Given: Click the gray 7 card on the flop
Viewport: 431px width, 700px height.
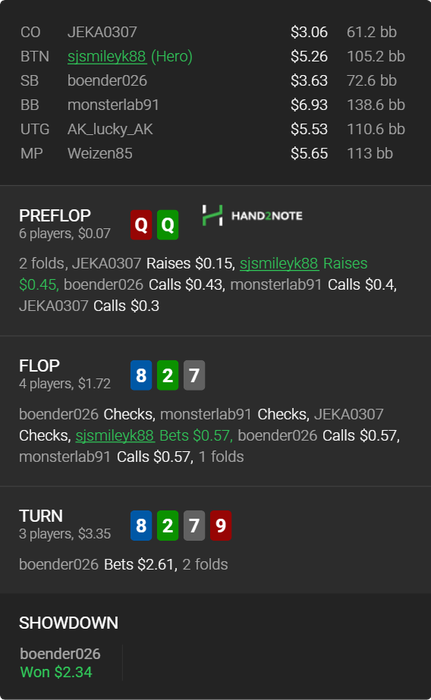Looking at the screenshot, I should click(x=194, y=375).
